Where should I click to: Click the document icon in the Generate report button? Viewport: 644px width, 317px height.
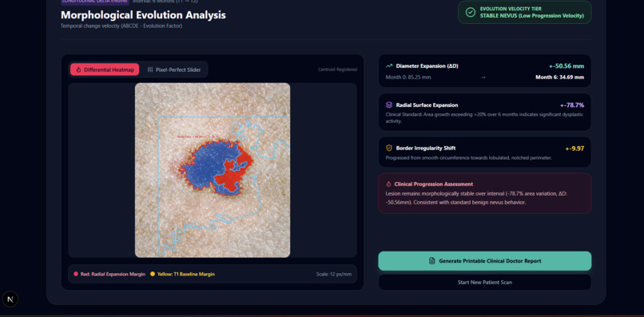(x=431, y=261)
